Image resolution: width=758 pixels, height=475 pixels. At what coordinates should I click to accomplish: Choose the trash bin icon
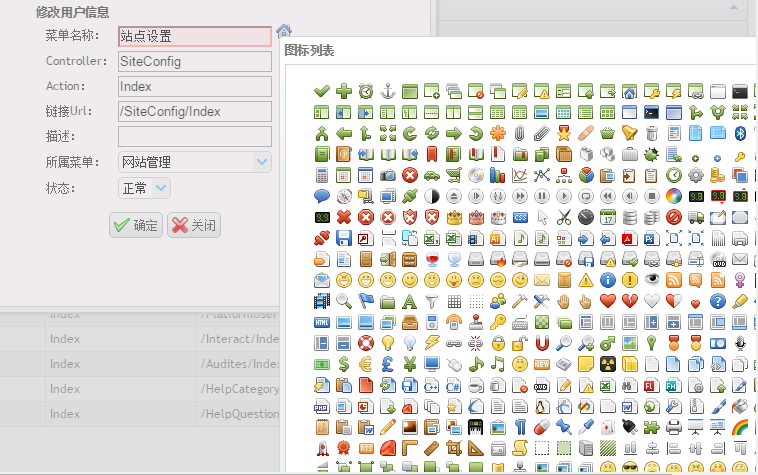(652, 133)
